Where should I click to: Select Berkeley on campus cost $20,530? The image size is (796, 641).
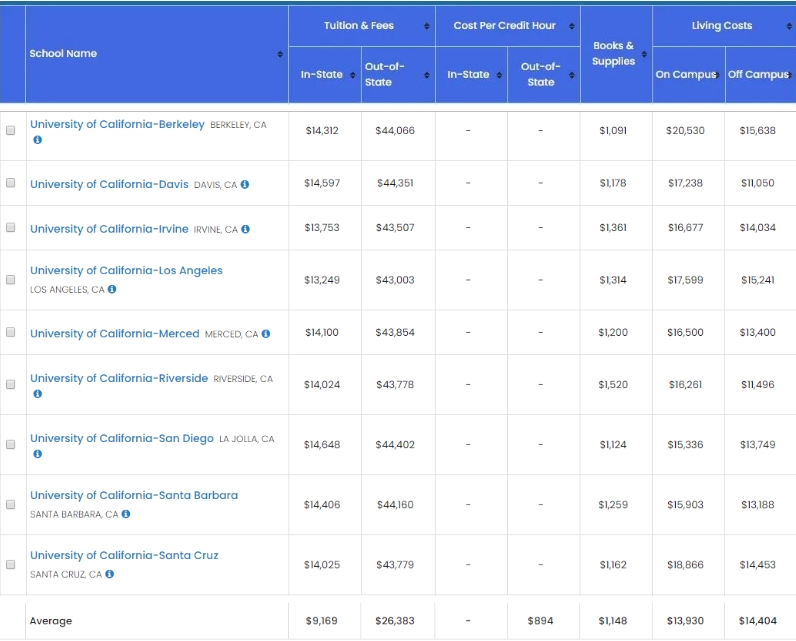685,130
